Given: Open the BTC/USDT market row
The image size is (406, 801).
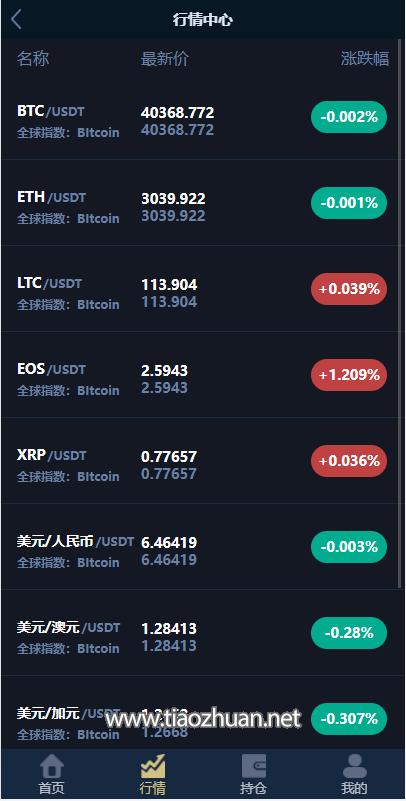Looking at the screenshot, I should 199,117.
